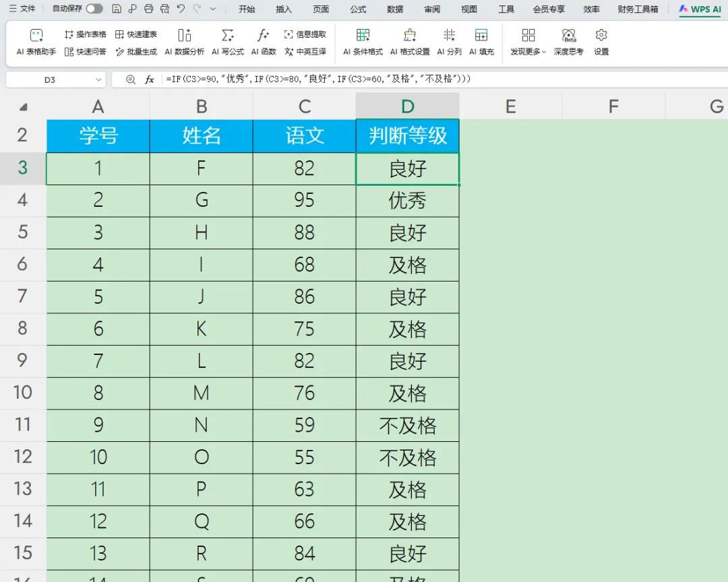
Task: Select column C header
Action: click(x=305, y=106)
